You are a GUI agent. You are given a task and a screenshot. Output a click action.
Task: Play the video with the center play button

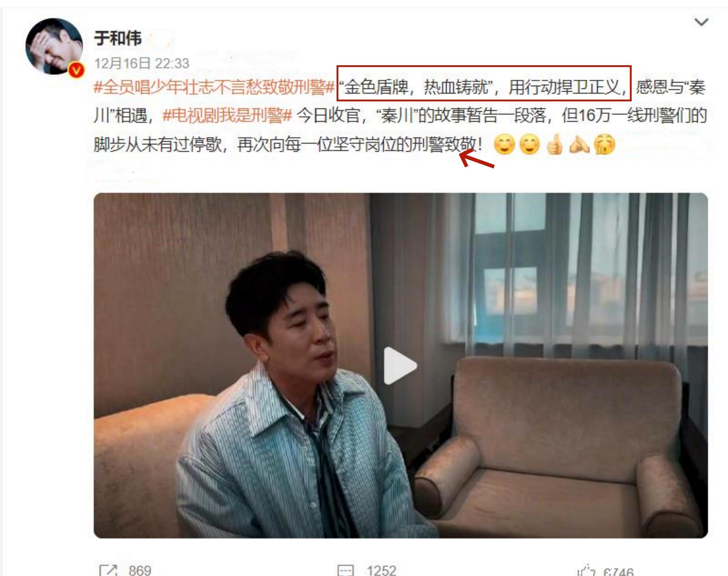click(400, 365)
